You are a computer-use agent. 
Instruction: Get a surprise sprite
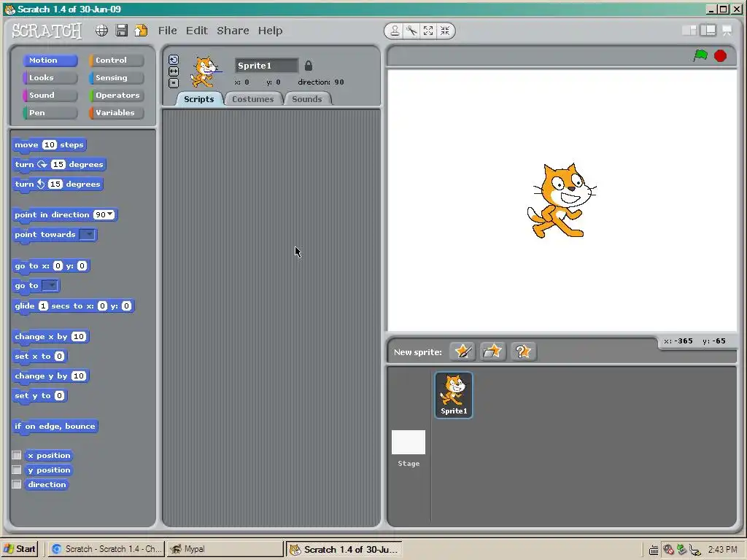click(x=523, y=351)
